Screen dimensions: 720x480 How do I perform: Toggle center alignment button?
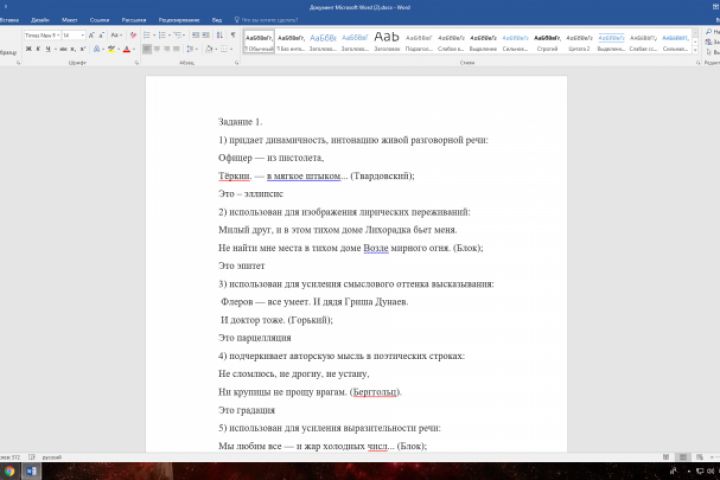pyautogui.click(x=157, y=49)
